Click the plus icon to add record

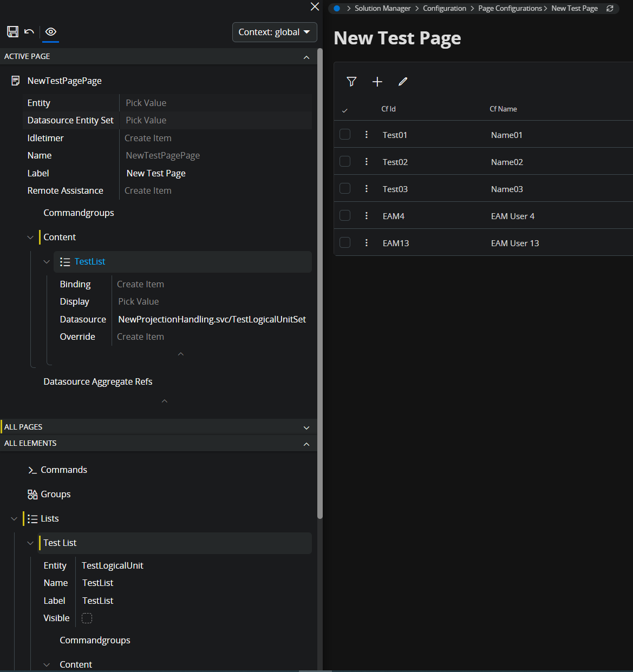tap(377, 82)
